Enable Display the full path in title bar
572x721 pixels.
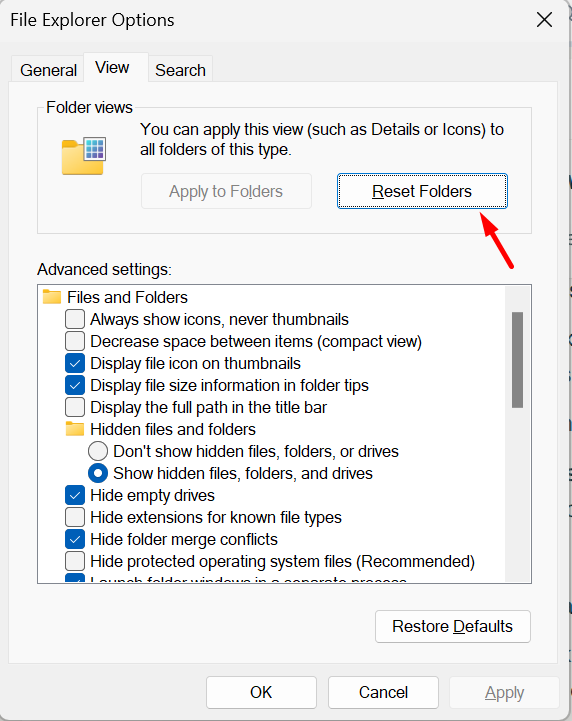(x=75, y=407)
